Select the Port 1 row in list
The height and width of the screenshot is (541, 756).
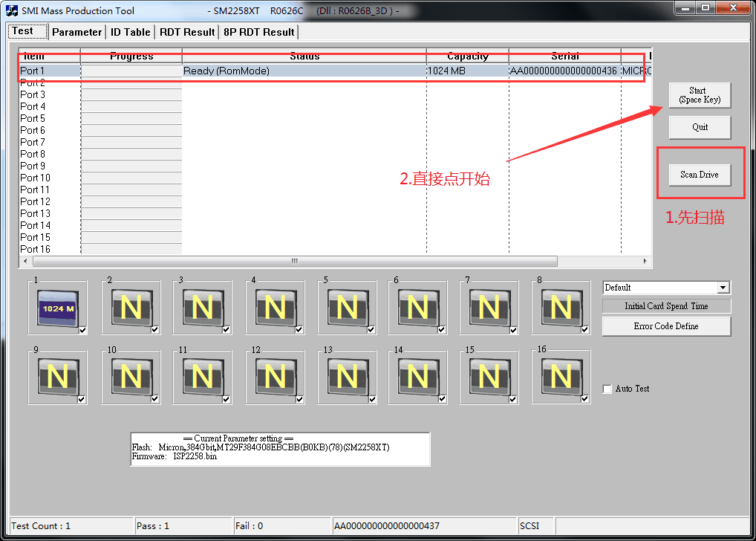[223, 71]
